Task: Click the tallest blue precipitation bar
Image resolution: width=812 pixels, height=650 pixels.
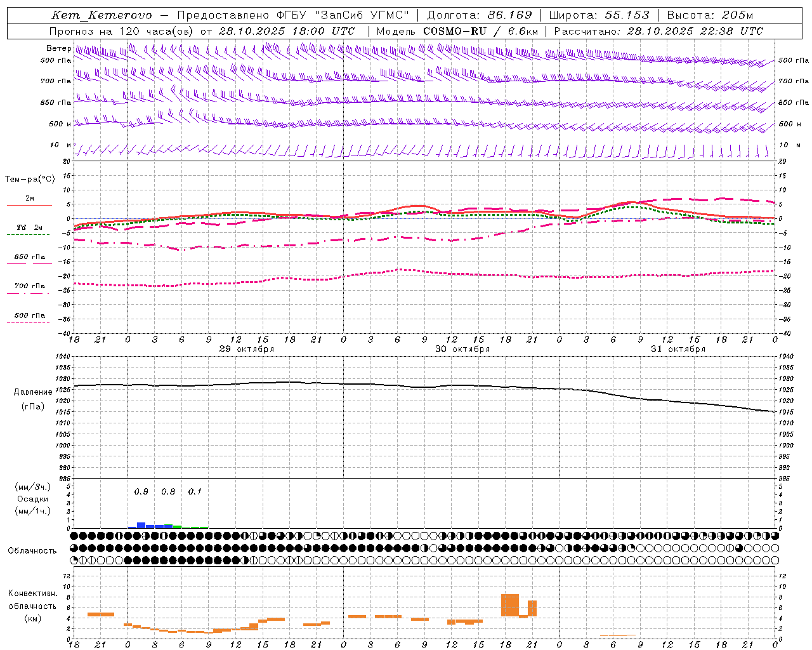Action: pos(141,525)
